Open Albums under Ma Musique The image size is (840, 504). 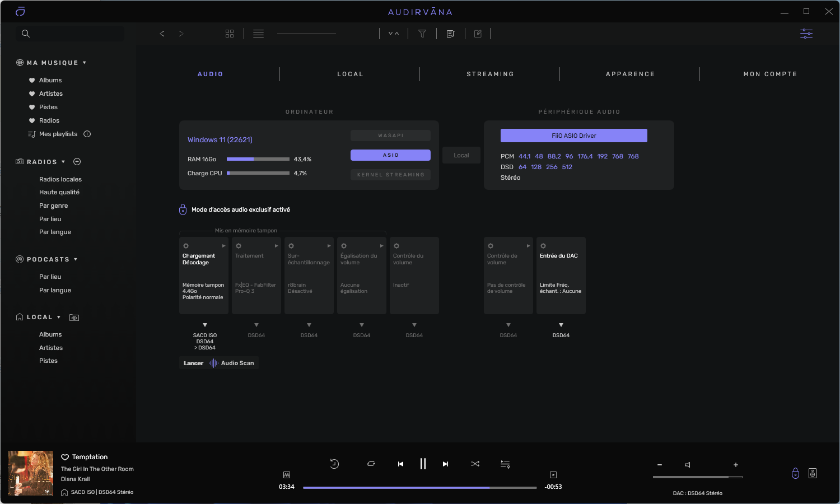50,80
